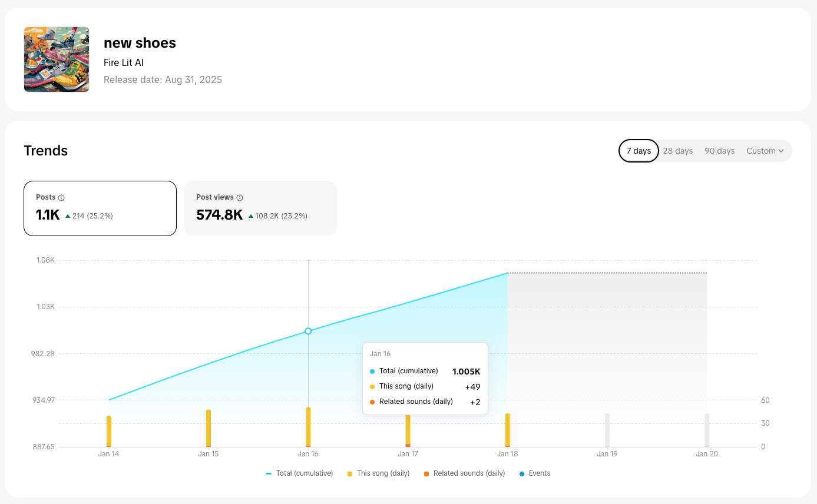Click the Jan 18 yellow daily bar
Screen dimensions: 817x504
click(507, 430)
